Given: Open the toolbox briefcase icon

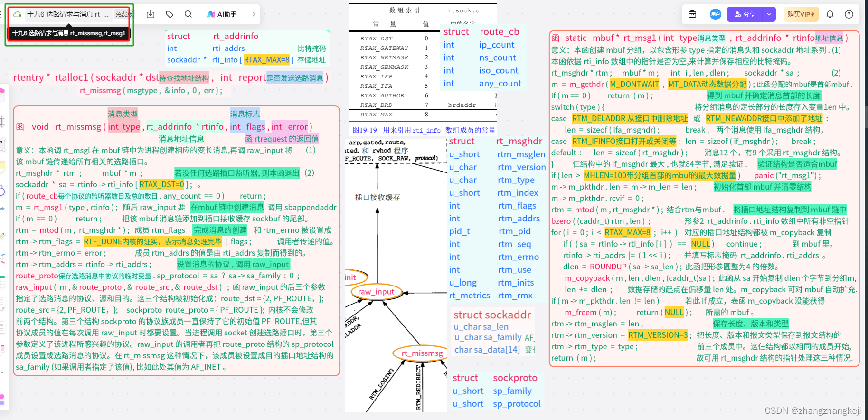Looking at the screenshot, I should pos(692,14).
